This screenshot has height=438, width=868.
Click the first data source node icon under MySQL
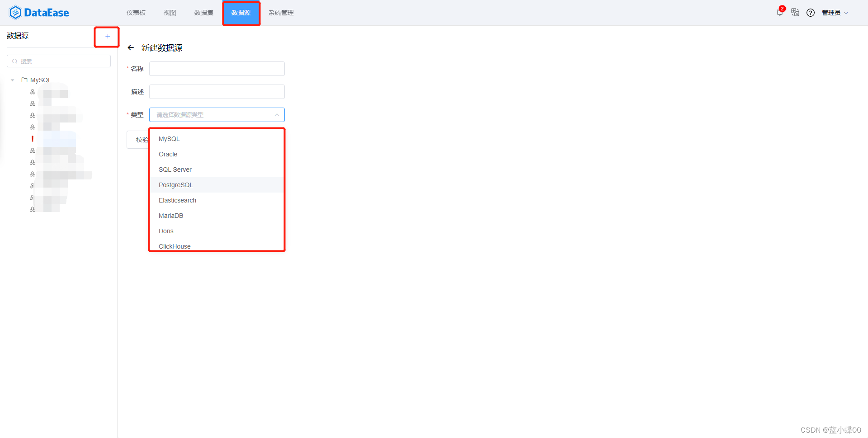[32, 92]
